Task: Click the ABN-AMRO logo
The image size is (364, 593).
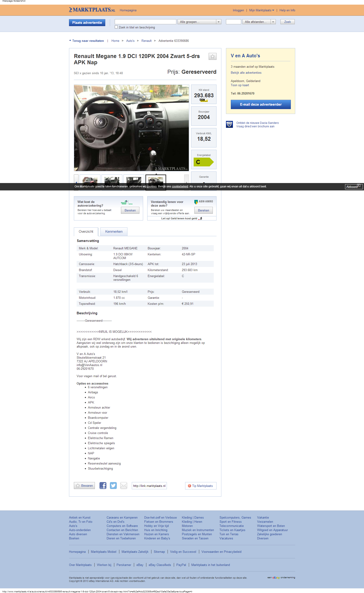Action: (204, 202)
